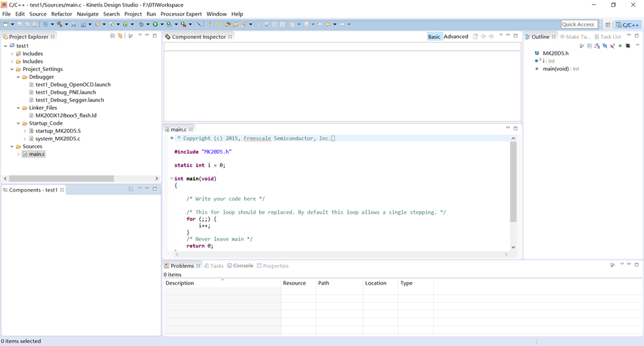Screen dimensions: 644x346
Task: Click the Debug bug icon
Action: point(141,25)
